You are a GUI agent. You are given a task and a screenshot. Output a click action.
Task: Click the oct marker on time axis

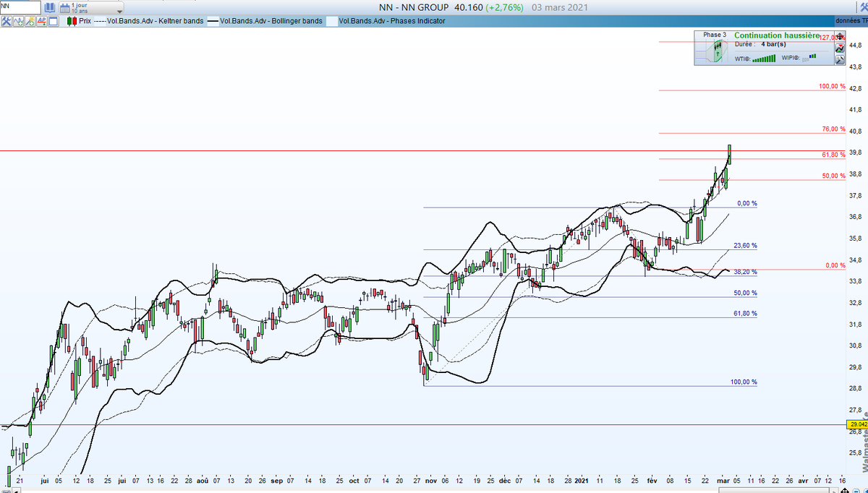[354, 480]
